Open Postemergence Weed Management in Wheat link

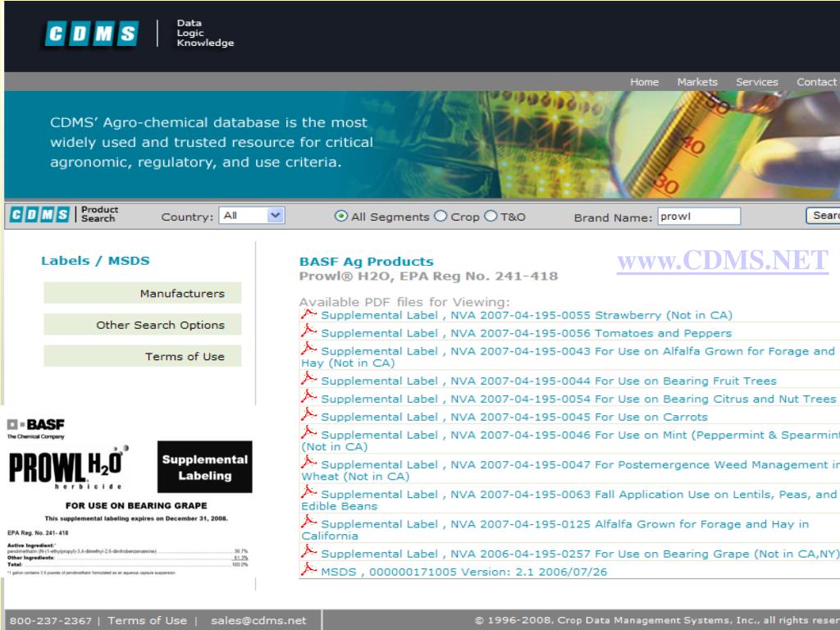570,470
